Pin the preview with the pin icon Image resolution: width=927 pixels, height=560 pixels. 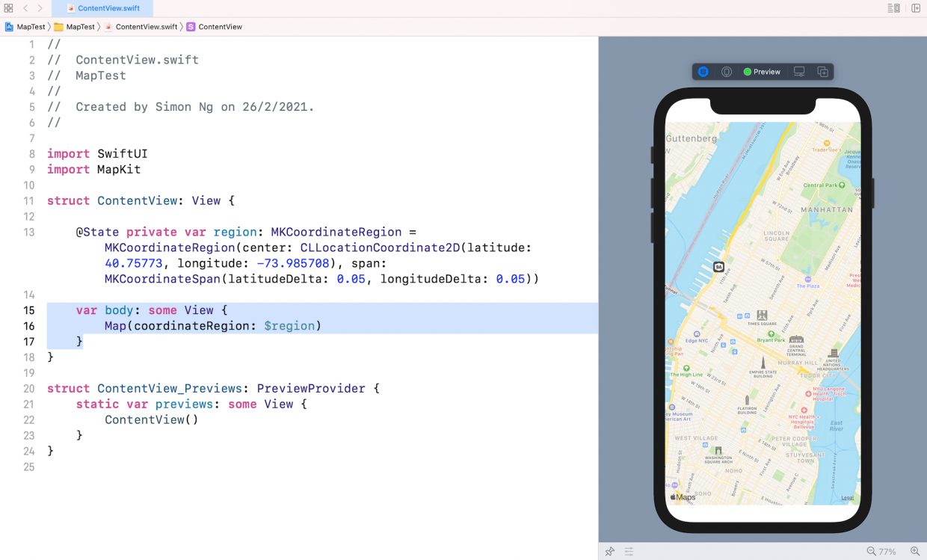tap(609, 551)
